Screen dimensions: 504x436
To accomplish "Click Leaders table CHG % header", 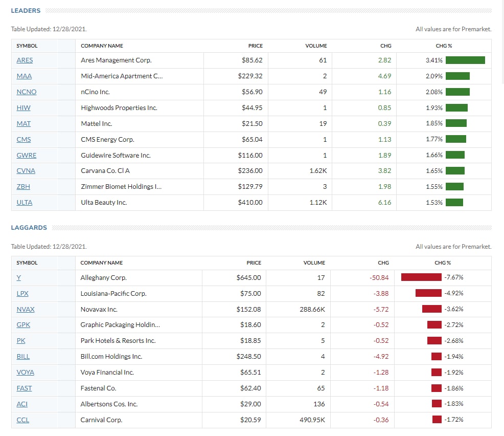I will (x=444, y=46).
